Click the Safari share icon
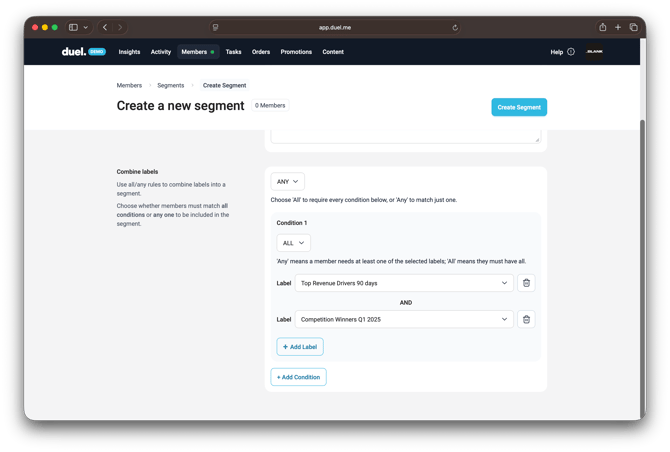 click(x=603, y=27)
